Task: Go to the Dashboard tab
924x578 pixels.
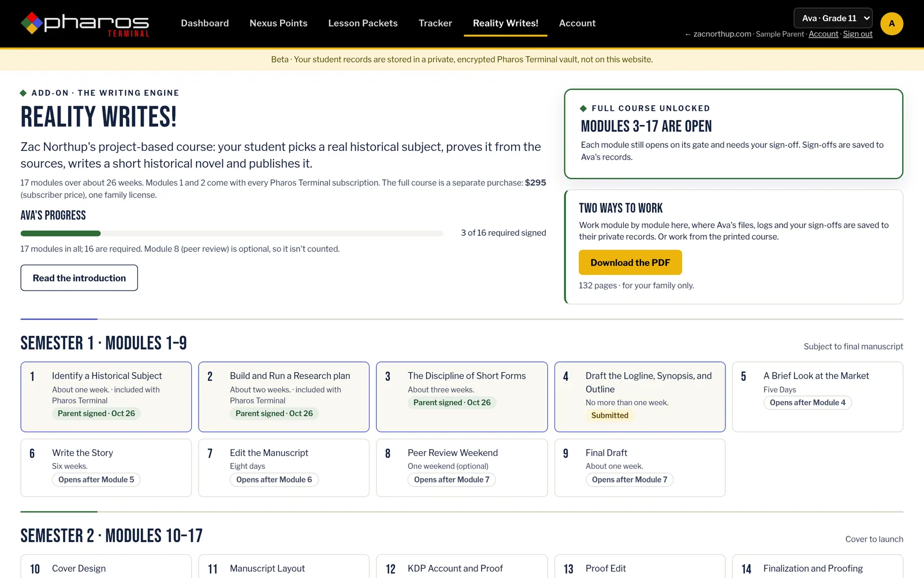Action: click(204, 23)
